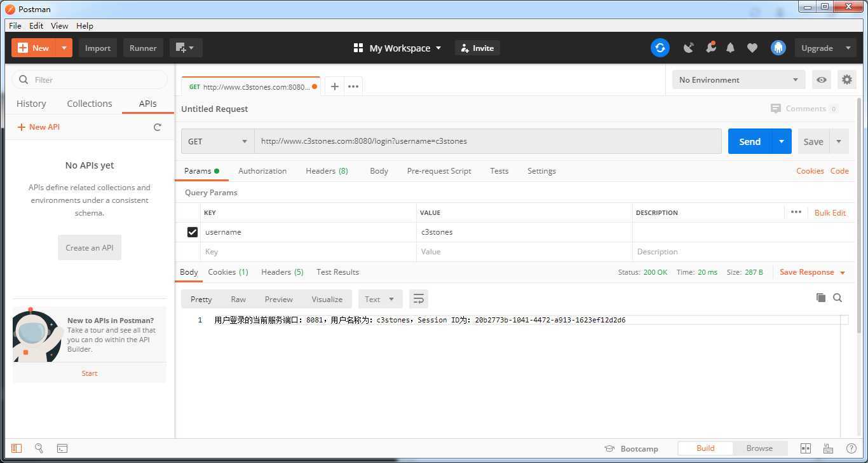Open the satellite capture requests icon
Viewport: 868px width, 463px height.
[x=688, y=48]
